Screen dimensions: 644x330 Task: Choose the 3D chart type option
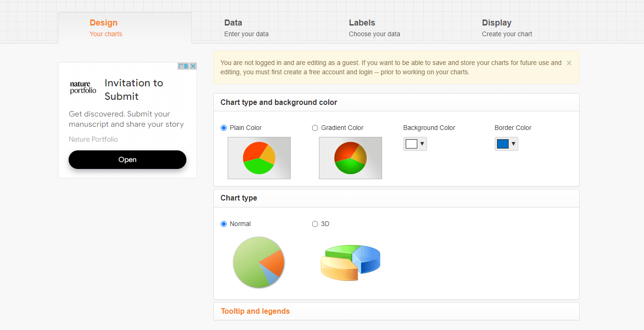tap(315, 224)
